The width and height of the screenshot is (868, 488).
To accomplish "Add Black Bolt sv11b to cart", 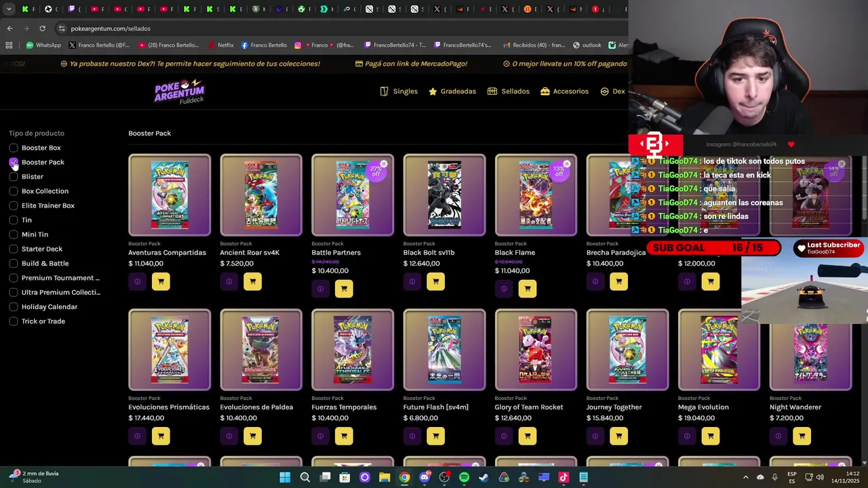I will [435, 281].
